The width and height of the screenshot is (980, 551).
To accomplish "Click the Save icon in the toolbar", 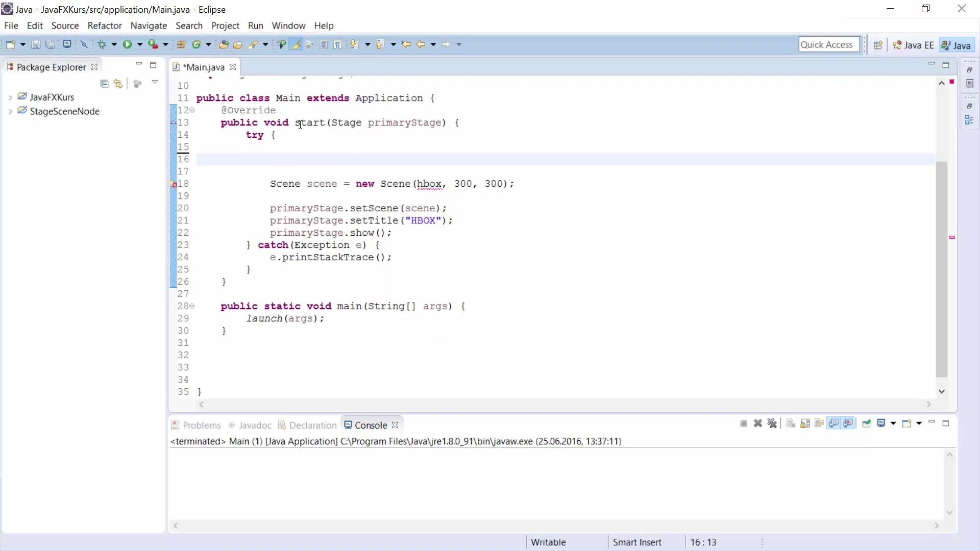I will tap(36, 44).
